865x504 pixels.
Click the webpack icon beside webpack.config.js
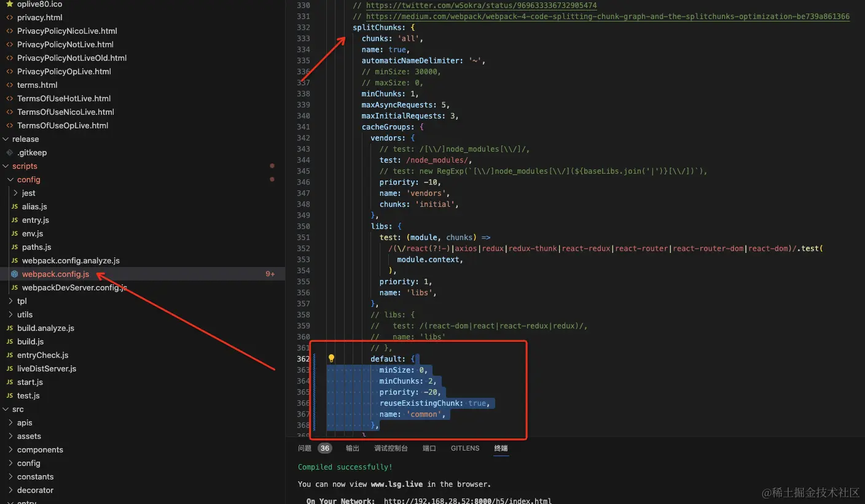pos(15,274)
